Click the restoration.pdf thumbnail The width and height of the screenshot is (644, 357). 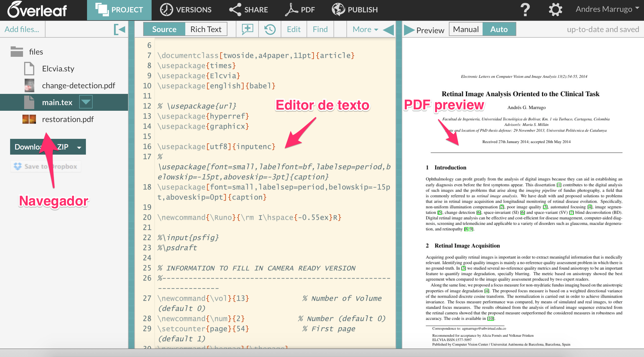[29, 119]
